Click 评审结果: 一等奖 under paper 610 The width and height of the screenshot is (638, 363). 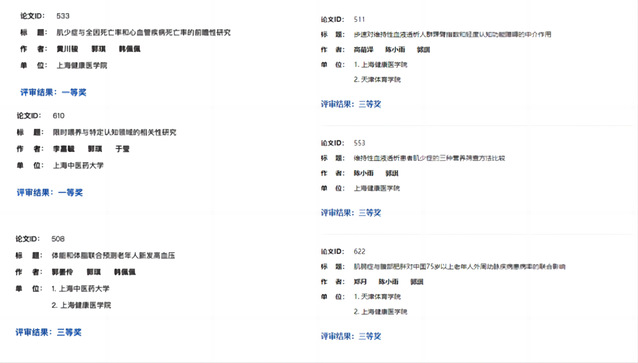pos(50,192)
